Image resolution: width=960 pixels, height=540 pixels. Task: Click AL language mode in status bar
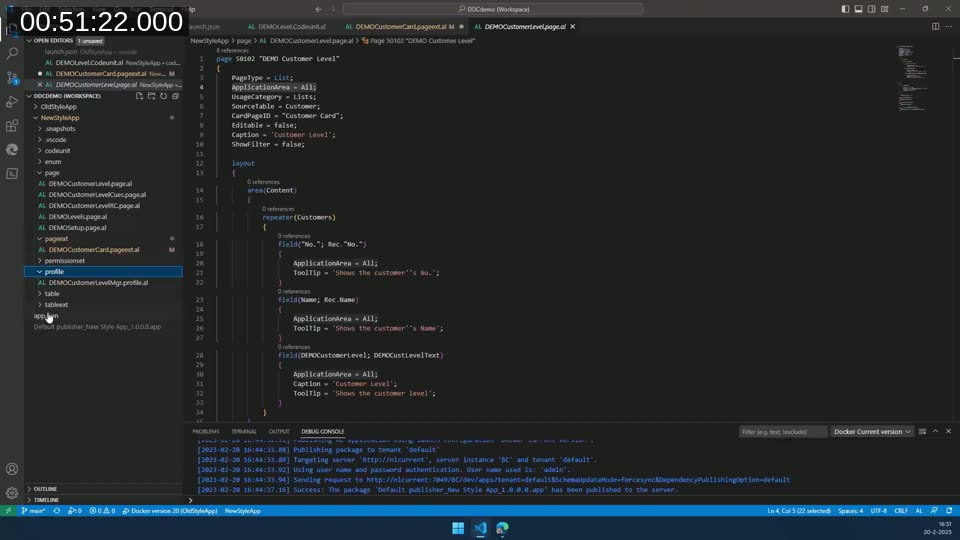919,511
